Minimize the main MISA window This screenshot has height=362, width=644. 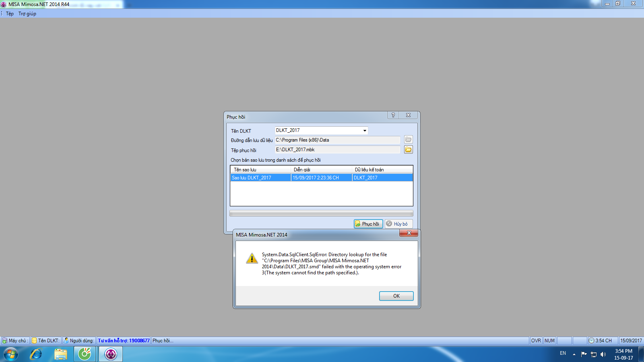click(607, 3)
